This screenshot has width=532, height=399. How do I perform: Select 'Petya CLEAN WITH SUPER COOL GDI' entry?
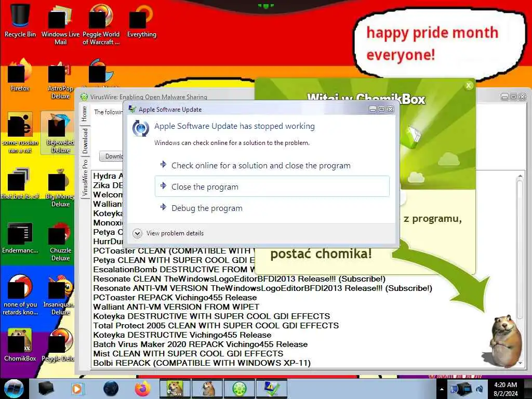(174, 260)
